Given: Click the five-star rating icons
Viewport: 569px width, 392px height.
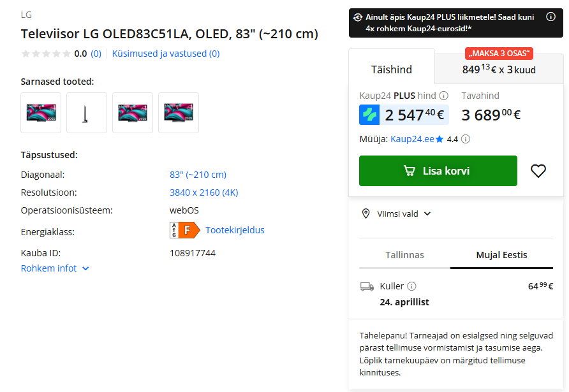Looking at the screenshot, I should coord(45,54).
